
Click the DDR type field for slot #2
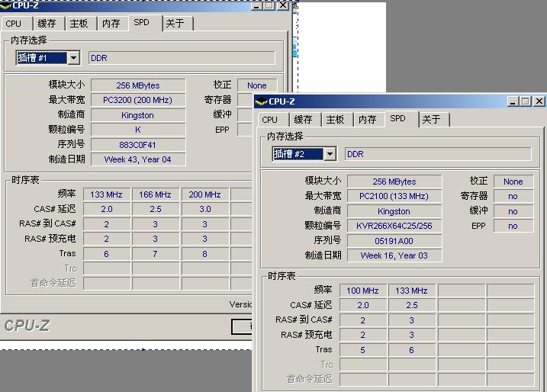438,154
